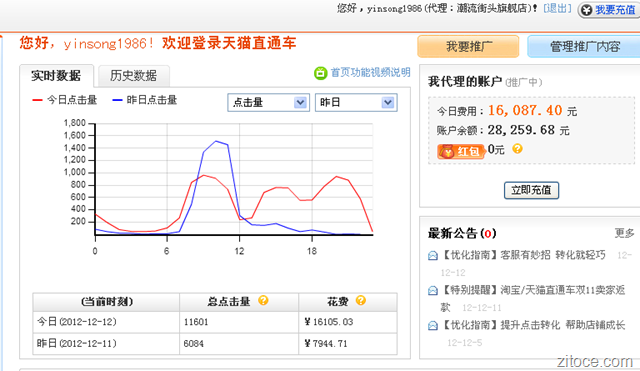Click the 红包 red envelope badge

(461, 151)
